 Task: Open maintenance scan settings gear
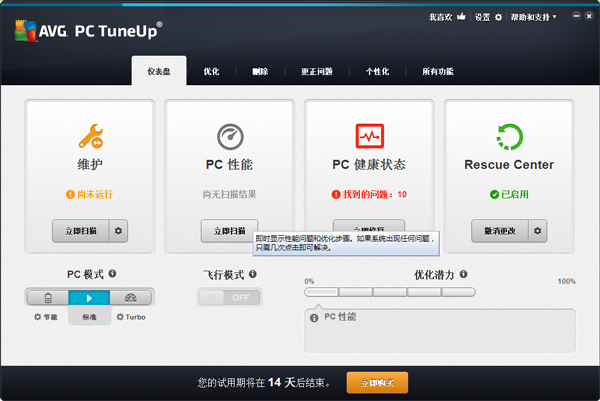(118, 231)
